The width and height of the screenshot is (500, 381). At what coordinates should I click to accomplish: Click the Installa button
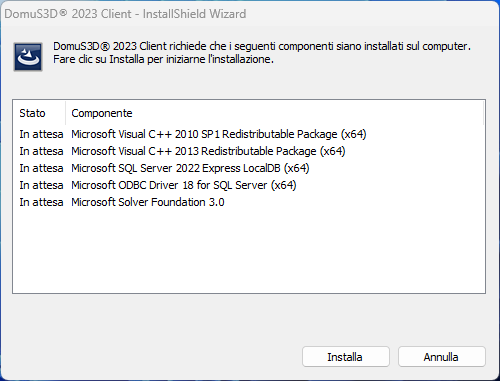(x=346, y=357)
